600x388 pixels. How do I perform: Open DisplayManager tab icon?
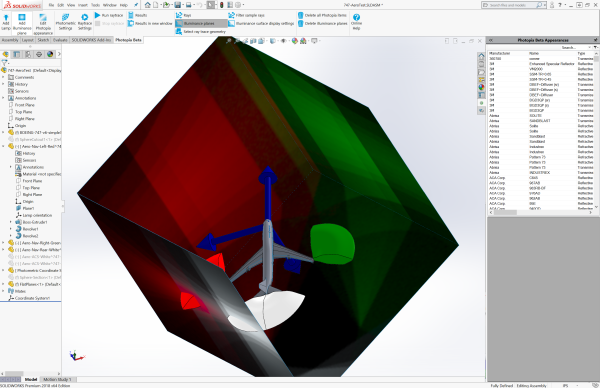point(50,54)
